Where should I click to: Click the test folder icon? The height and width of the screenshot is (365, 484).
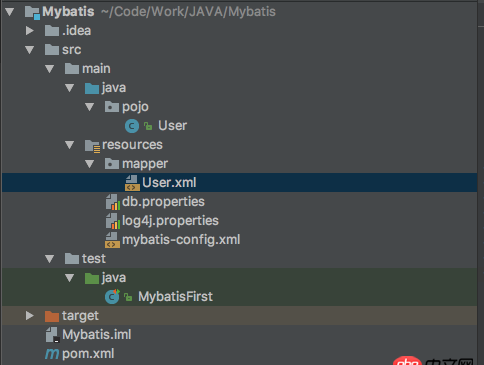click(72, 259)
